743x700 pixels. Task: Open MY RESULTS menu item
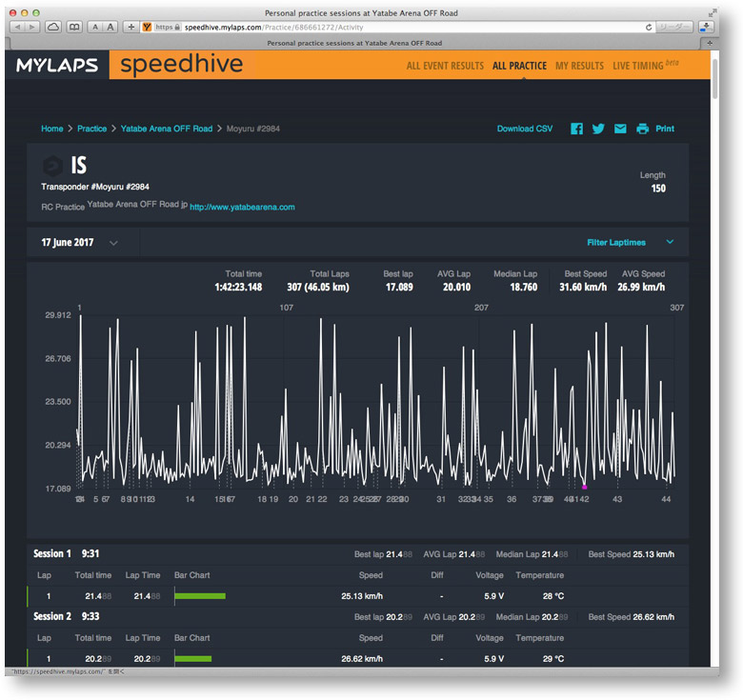point(579,66)
